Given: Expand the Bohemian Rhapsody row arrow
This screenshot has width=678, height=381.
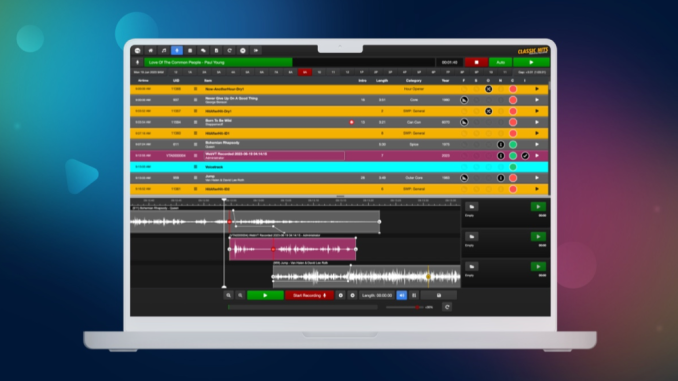Looking at the screenshot, I should (x=537, y=144).
